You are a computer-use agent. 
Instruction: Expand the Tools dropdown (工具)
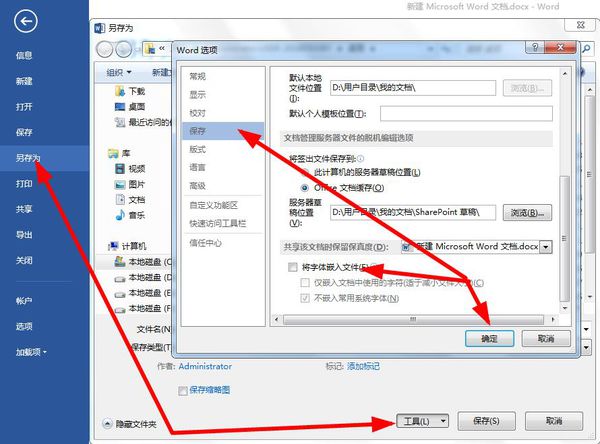click(422, 421)
